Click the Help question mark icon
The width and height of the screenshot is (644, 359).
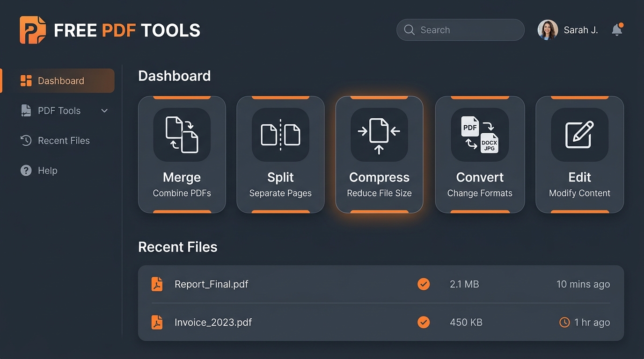26,171
